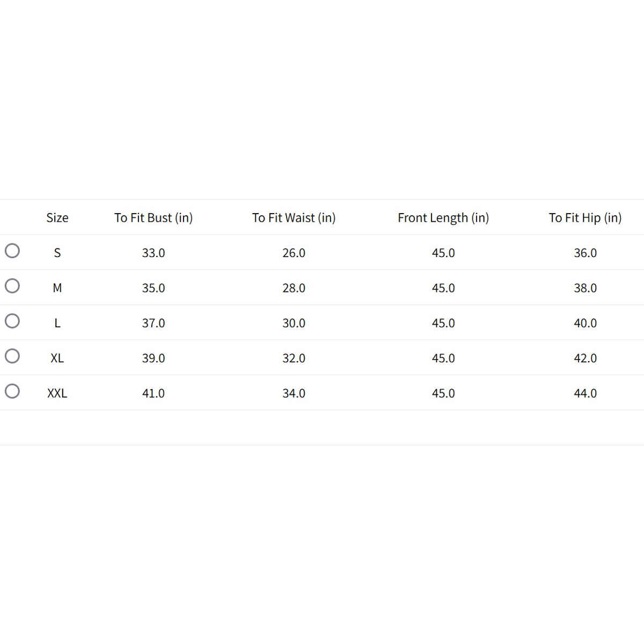Select the XXL size radio button

12,391
